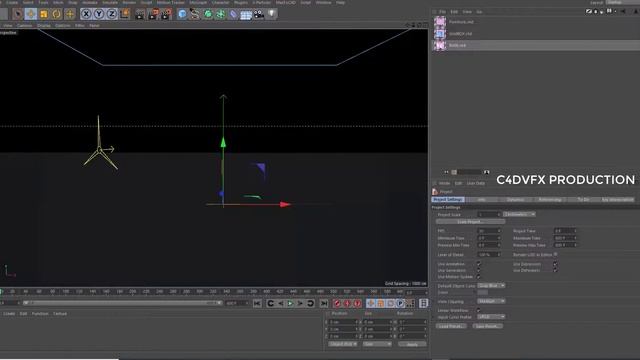Toggle Linear Workflow checkbox
640x360 pixels.
point(479,310)
